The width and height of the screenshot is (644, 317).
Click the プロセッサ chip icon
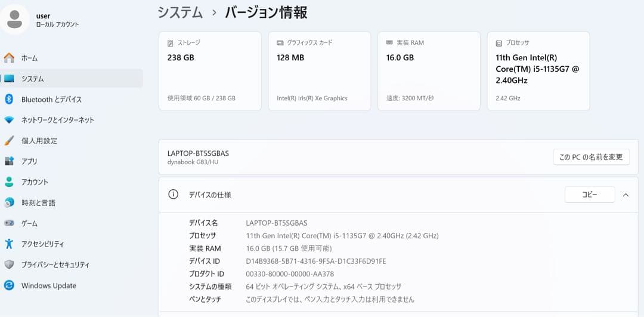[499, 43]
